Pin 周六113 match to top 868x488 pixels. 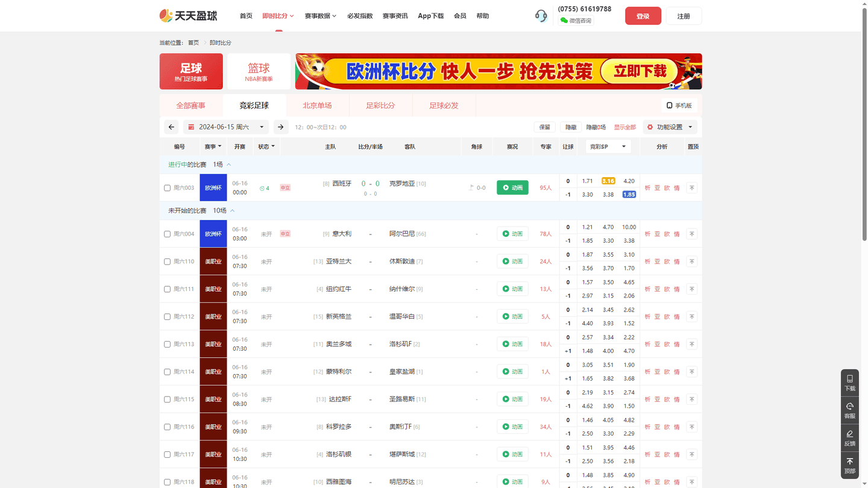[692, 344]
